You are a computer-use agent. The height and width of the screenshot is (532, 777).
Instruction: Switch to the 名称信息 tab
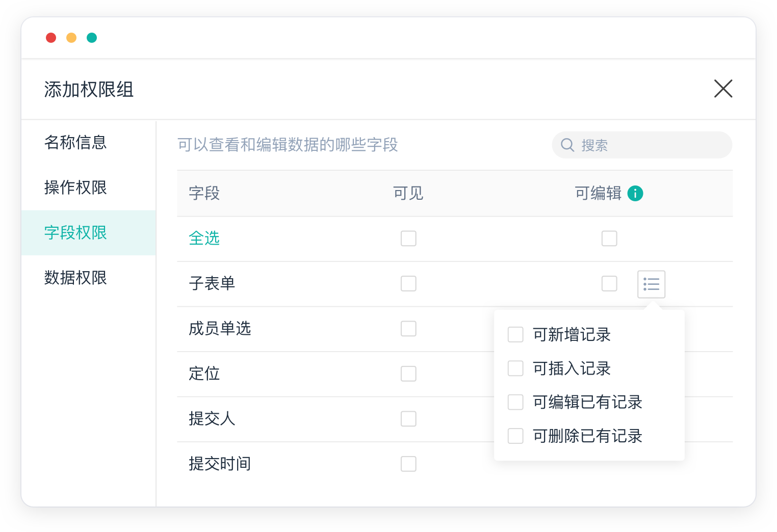pyautogui.click(x=75, y=142)
